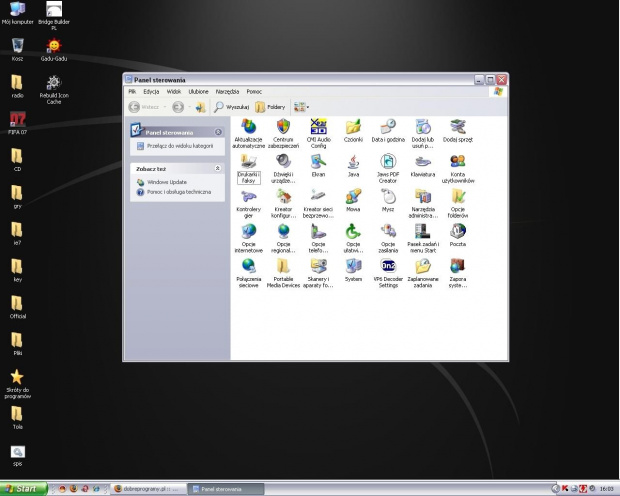Collapse the Panel sterowania sidebar section
Viewport: 620px width, 496px height.
[218, 132]
